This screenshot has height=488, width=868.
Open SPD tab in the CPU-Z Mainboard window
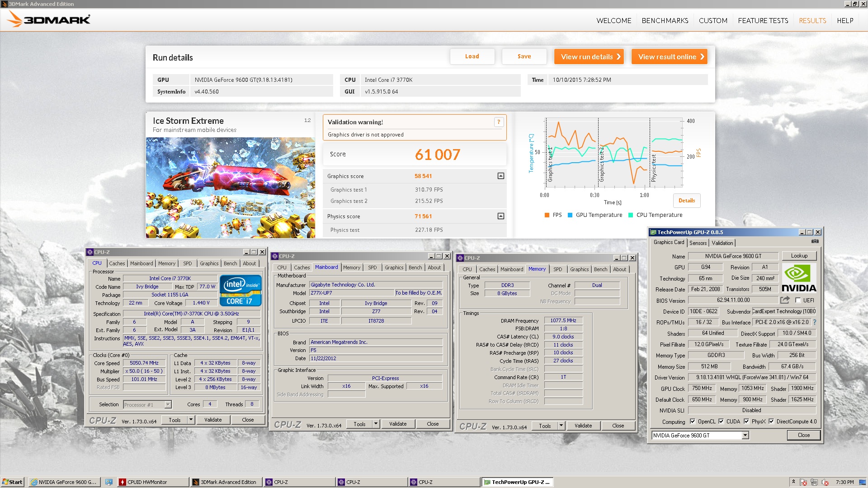(372, 267)
